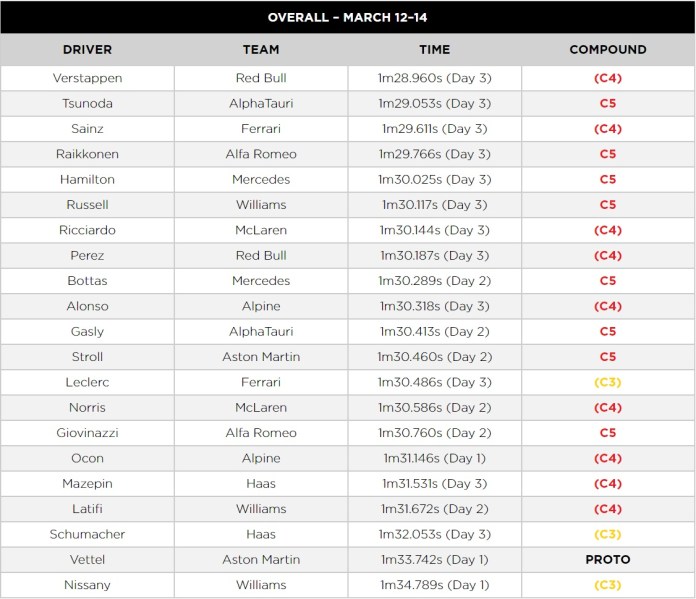The height and width of the screenshot is (599, 696).
Task: Select Russell's 1m30.117s lap time
Action: [x=435, y=205]
